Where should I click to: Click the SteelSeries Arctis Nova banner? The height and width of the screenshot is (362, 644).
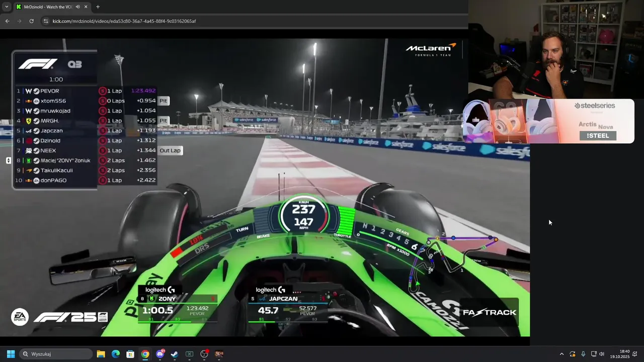click(x=548, y=121)
